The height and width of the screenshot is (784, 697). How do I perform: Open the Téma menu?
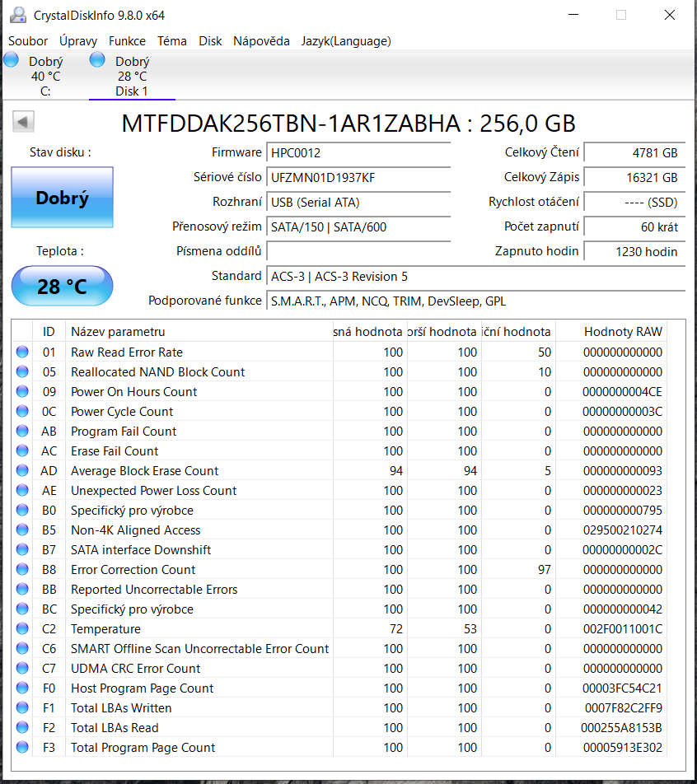coord(171,40)
